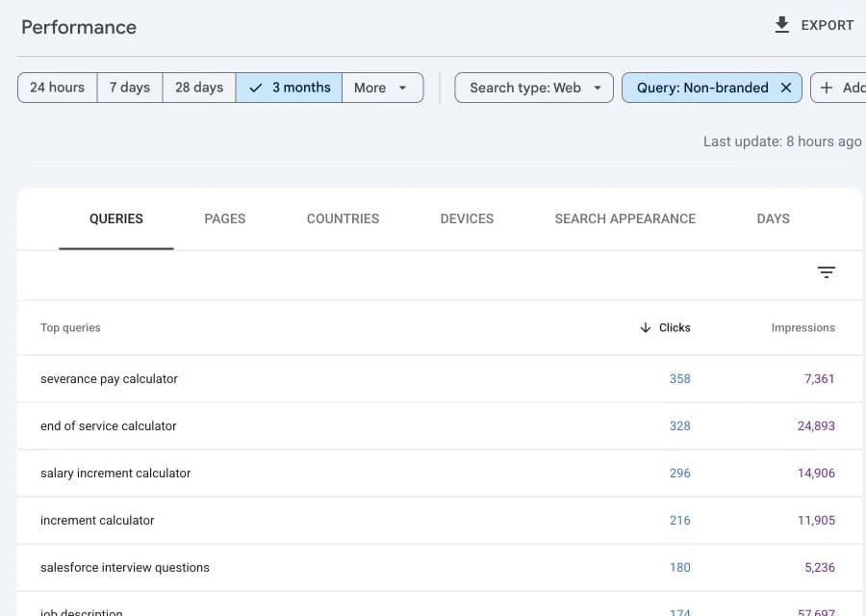Select the severance pay calculator query
The image size is (866, 616).
tap(109, 379)
